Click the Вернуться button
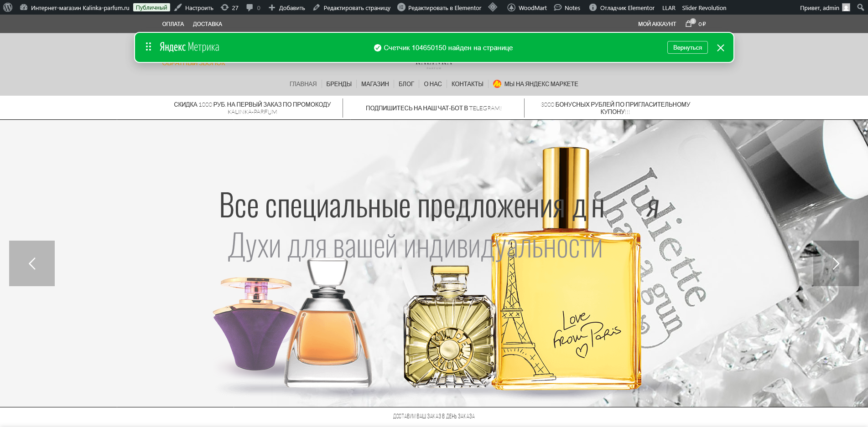 (687, 46)
